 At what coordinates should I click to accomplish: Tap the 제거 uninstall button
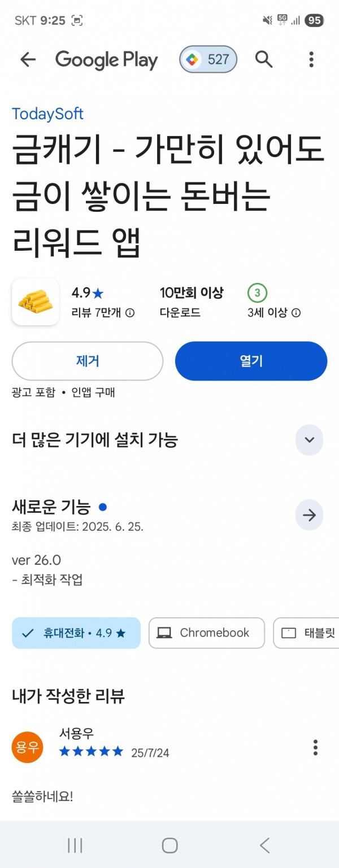(88, 361)
